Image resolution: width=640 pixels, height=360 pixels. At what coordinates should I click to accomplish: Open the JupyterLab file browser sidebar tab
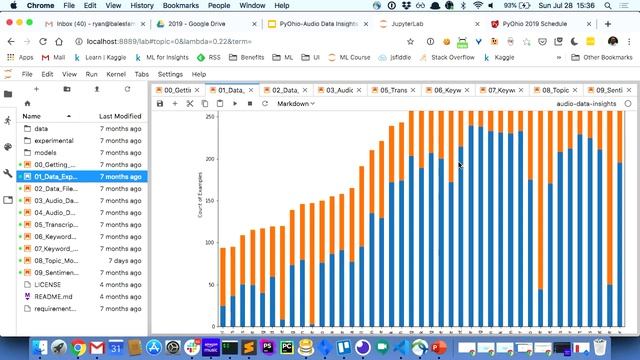(x=8, y=94)
